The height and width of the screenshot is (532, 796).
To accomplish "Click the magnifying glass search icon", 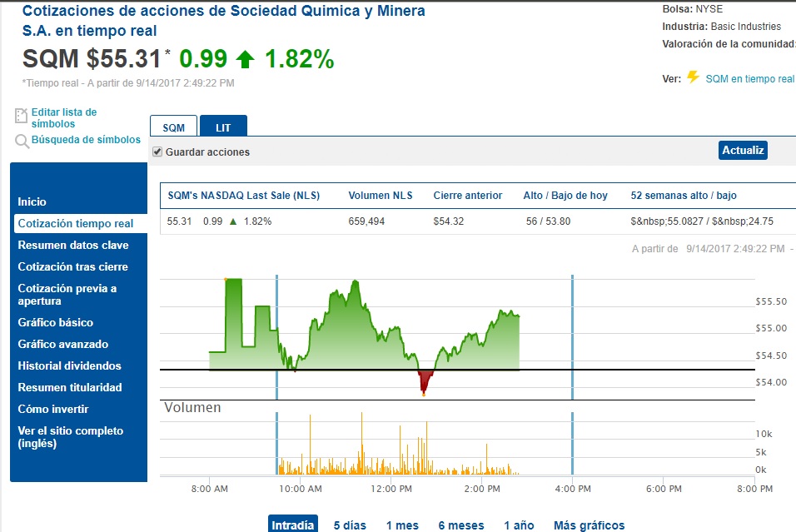I will pyautogui.click(x=22, y=142).
